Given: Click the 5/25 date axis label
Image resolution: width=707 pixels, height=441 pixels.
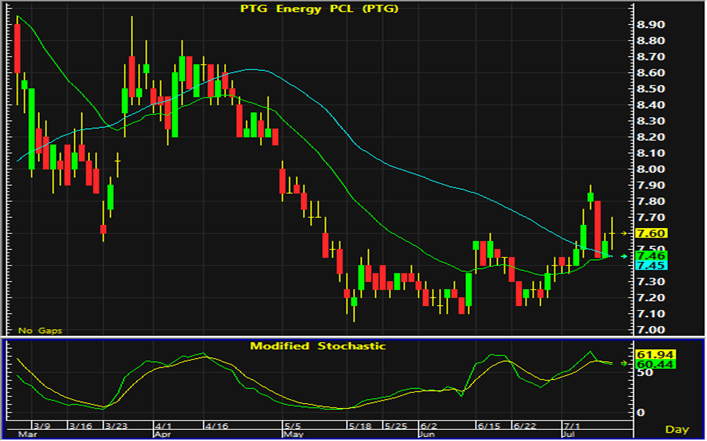Looking at the screenshot, I should (x=395, y=426).
